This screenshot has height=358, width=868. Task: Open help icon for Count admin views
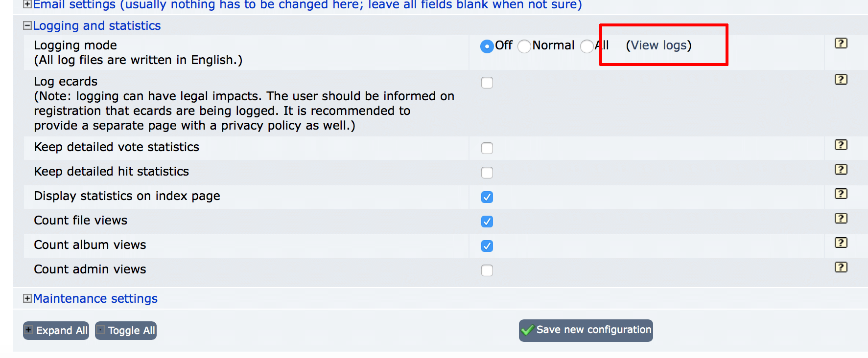coord(841,267)
